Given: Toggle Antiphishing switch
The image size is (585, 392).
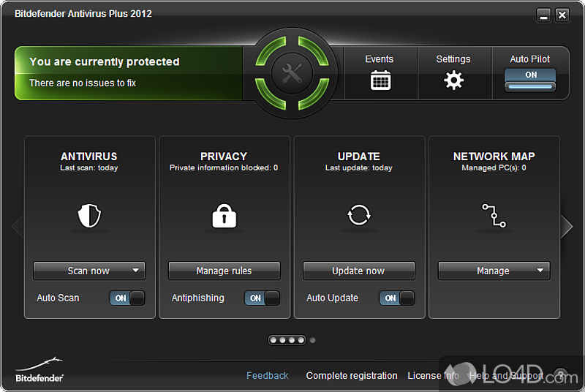Looking at the screenshot, I should [262, 298].
